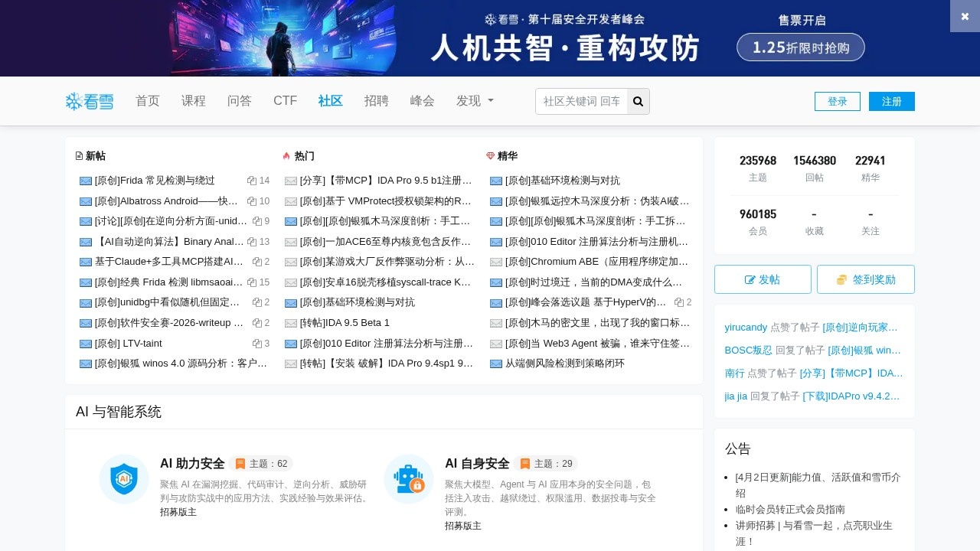Click the 注册 button
Viewport: 980px width, 551px height.
coord(892,102)
